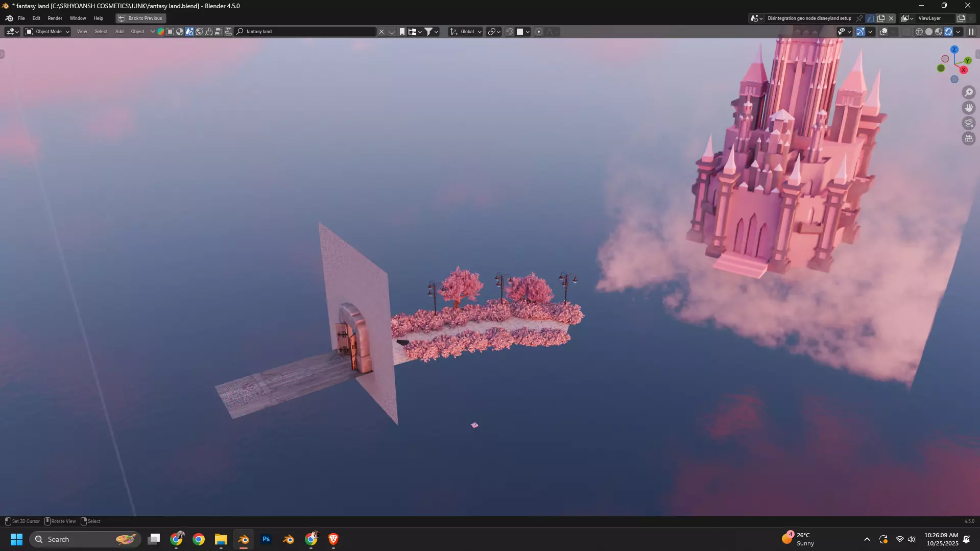Open the viewport shading options dropdown
The image size is (980, 551).
958,32
